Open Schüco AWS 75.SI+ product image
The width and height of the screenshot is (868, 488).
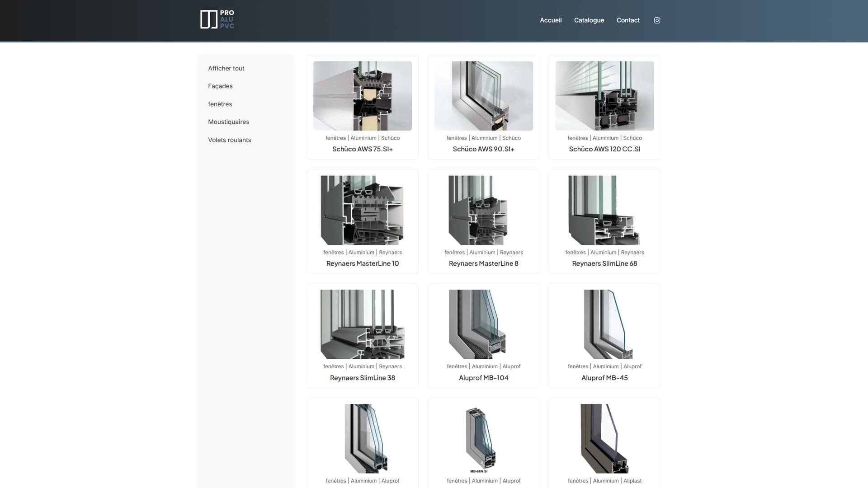point(363,96)
